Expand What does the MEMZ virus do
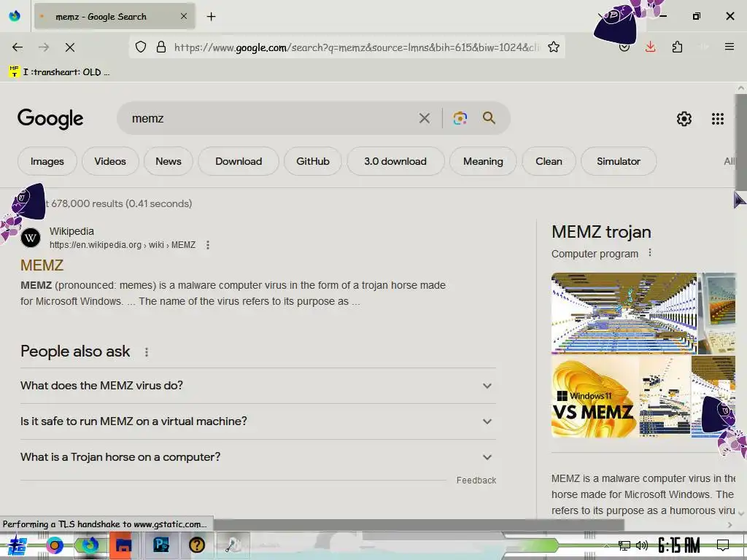 258,386
